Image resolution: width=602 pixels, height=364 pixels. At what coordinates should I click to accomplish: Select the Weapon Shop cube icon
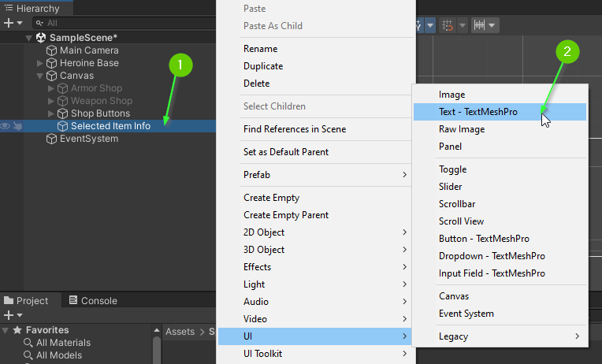tap(62, 101)
